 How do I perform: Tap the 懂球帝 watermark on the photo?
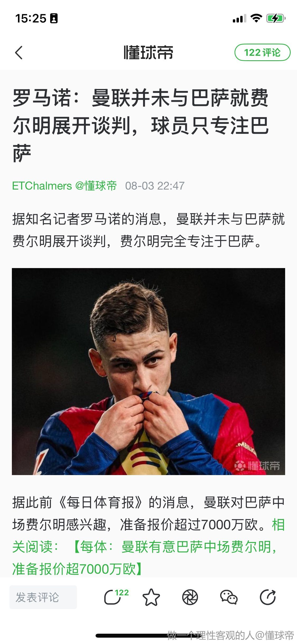point(257,466)
